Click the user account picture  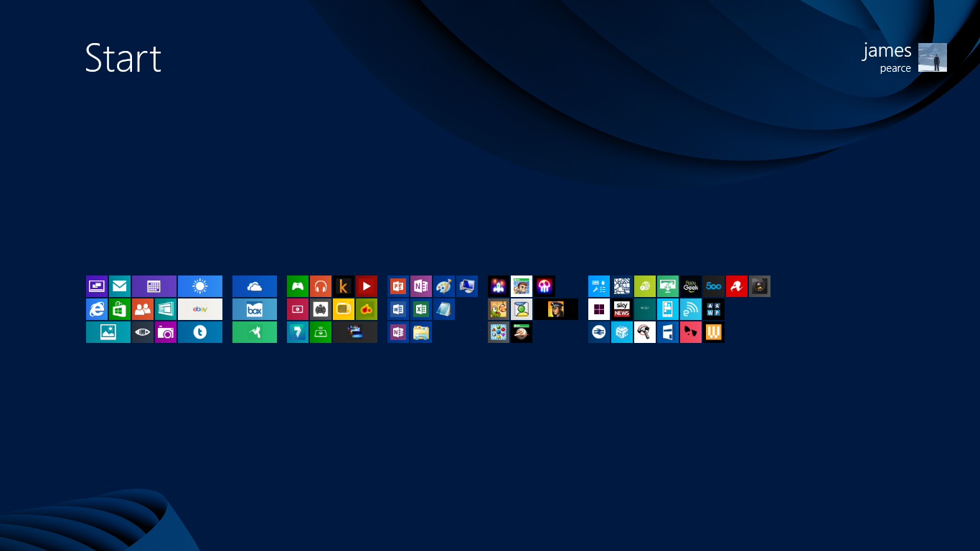[933, 57]
